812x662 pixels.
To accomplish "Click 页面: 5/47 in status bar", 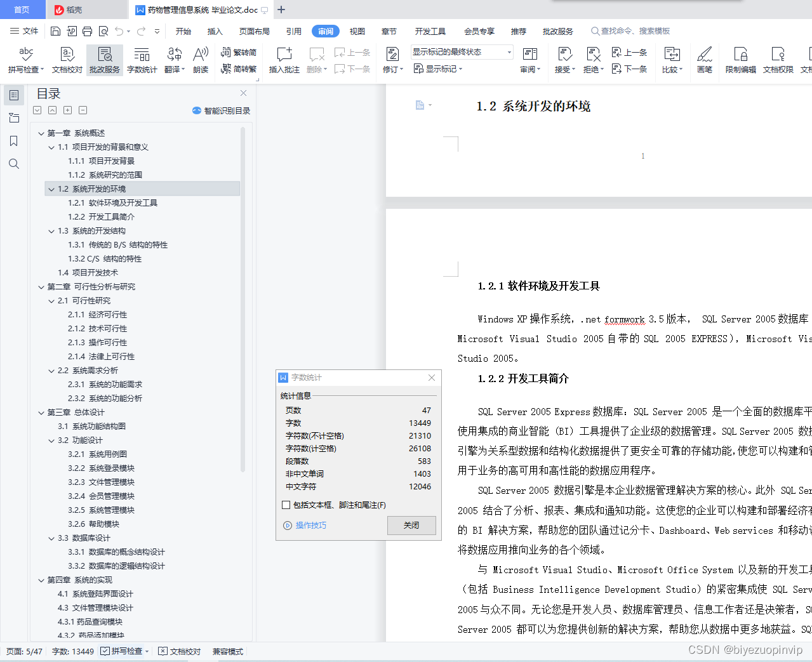I will pos(24,651).
